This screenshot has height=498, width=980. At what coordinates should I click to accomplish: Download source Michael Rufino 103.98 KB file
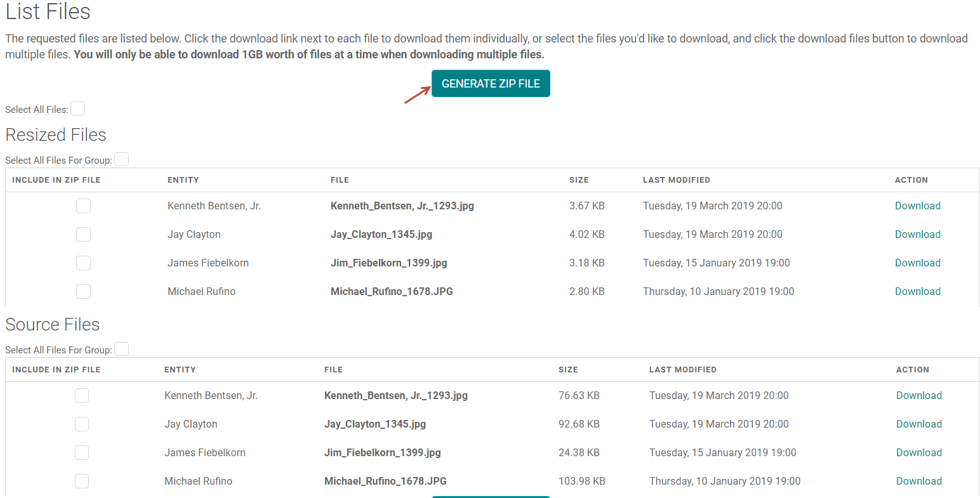(918, 482)
